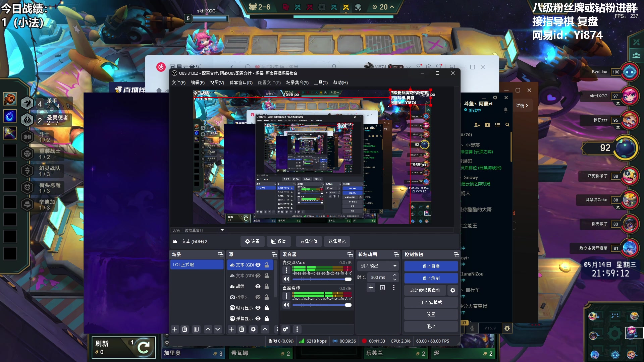Move the scene up in Scenes panel
The height and width of the screenshot is (362, 644).
[x=208, y=329]
